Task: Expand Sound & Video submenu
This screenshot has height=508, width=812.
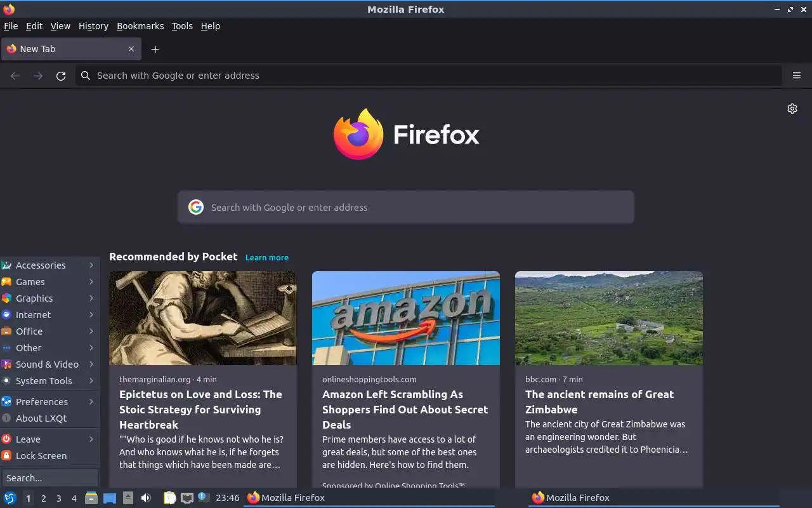Action: point(49,364)
